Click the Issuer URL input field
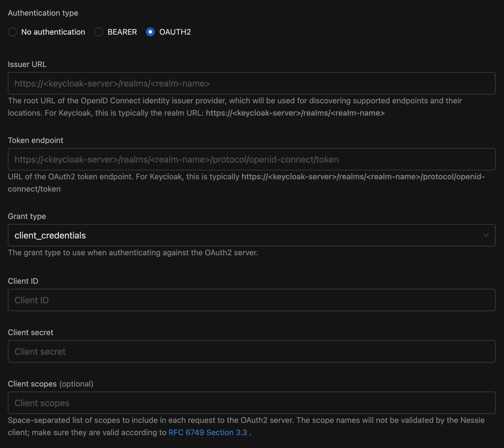The width and height of the screenshot is (504, 448). point(252,83)
